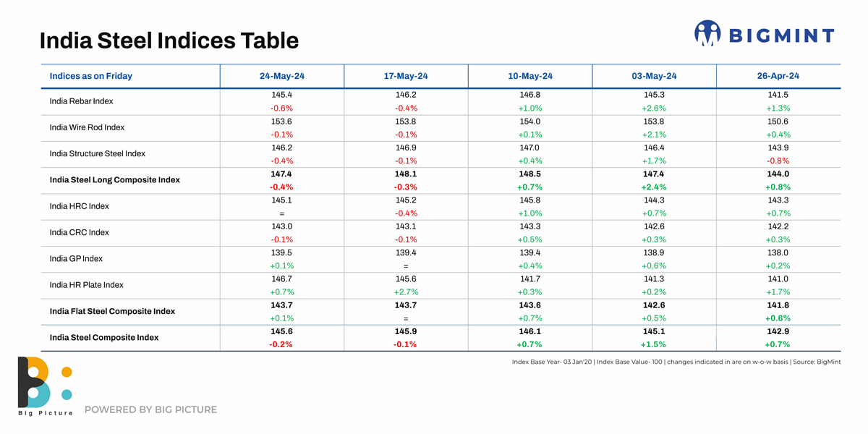Click India Flat Steel Composite Index label
This screenshot has width=868, height=434.
coord(112,311)
